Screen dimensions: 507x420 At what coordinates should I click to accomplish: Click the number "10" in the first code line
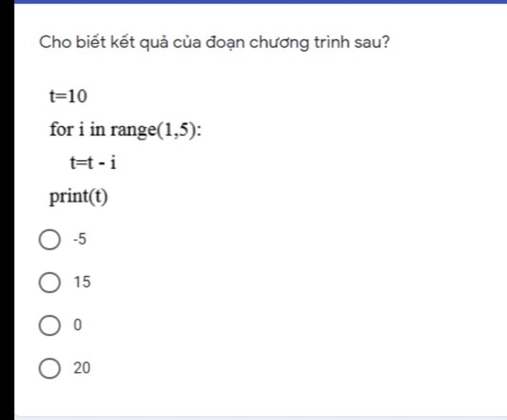click(x=78, y=96)
